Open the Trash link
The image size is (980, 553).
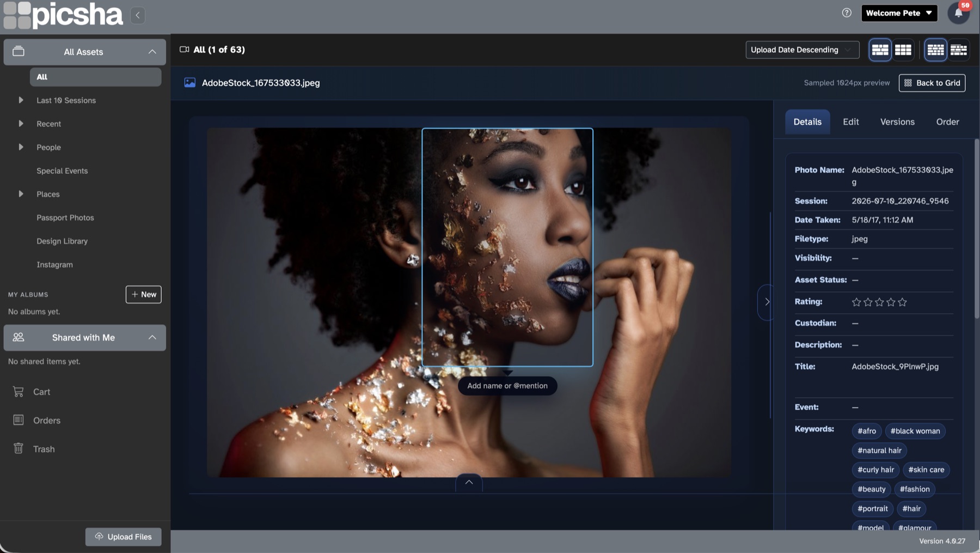coord(44,449)
